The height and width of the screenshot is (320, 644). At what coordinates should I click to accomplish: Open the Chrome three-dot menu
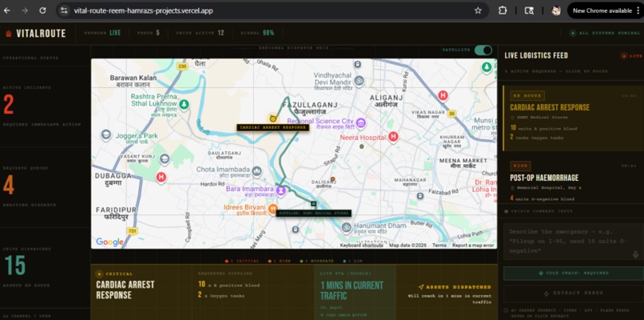pos(638,10)
